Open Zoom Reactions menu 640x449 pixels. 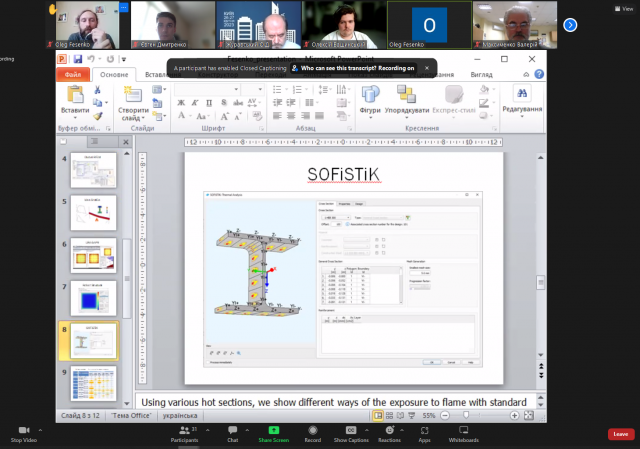[x=389, y=434]
